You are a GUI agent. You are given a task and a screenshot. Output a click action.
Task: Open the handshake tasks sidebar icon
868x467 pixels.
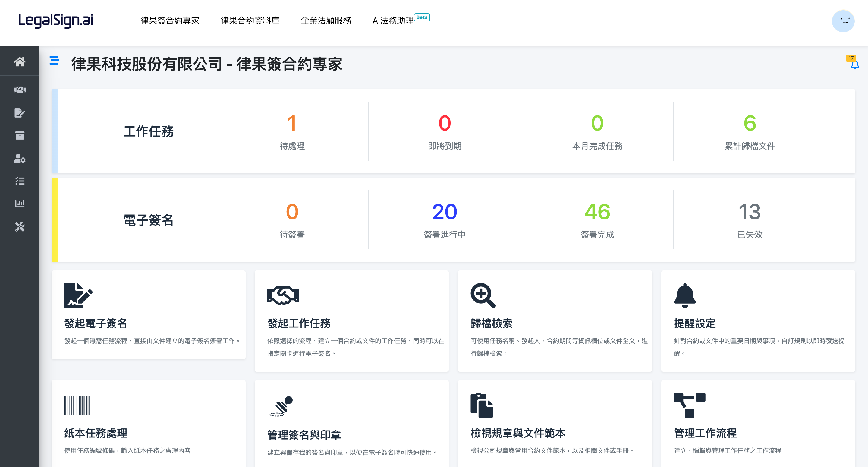20,90
